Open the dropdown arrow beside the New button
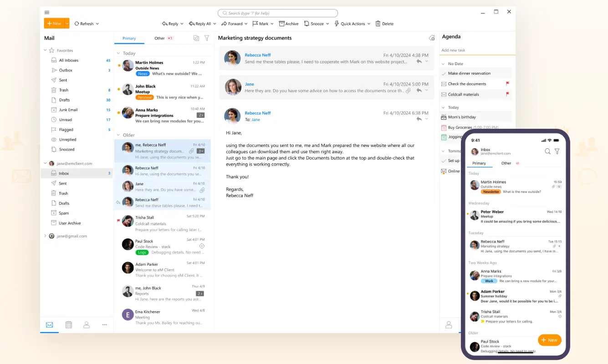This screenshot has width=608, height=364. [x=67, y=23]
